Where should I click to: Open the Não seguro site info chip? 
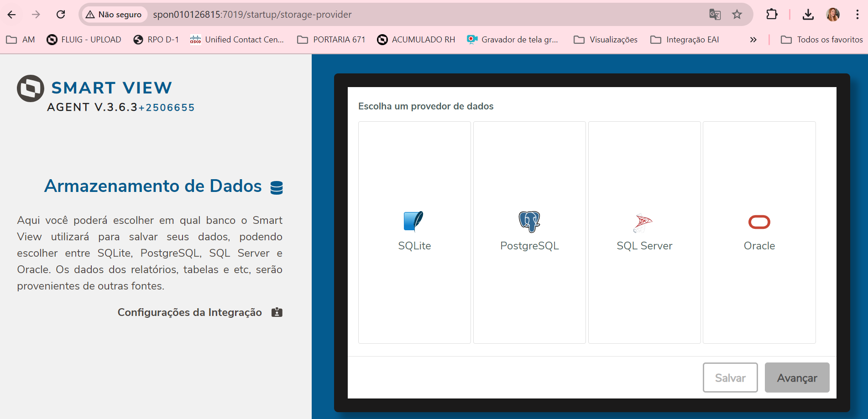(114, 15)
